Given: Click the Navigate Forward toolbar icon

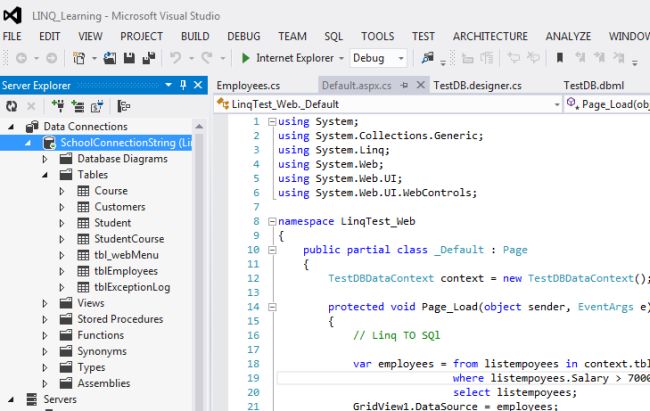Looking at the screenshot, I should (x=51, y=58).
